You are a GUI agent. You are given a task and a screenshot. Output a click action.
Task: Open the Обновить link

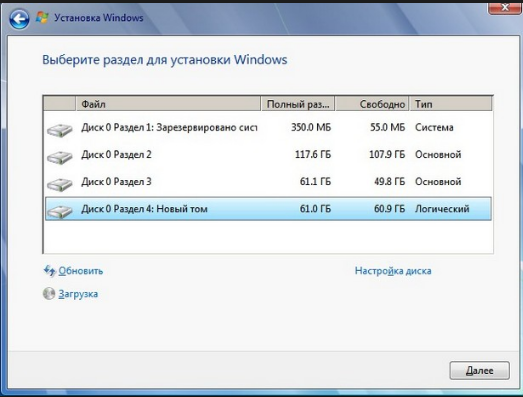coord(81,271)
